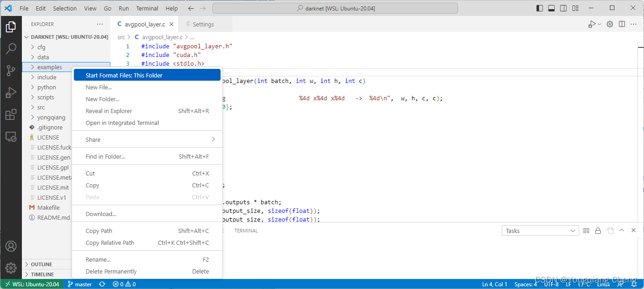Open the Tasks dropdown in the terminal panel
Screen dimensions: 644x289
(540, 230)
